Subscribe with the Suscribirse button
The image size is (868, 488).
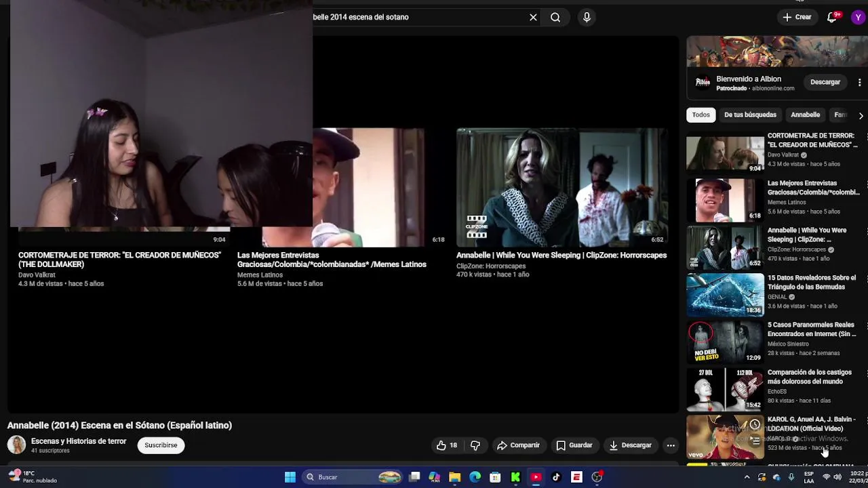pos(161,445)
